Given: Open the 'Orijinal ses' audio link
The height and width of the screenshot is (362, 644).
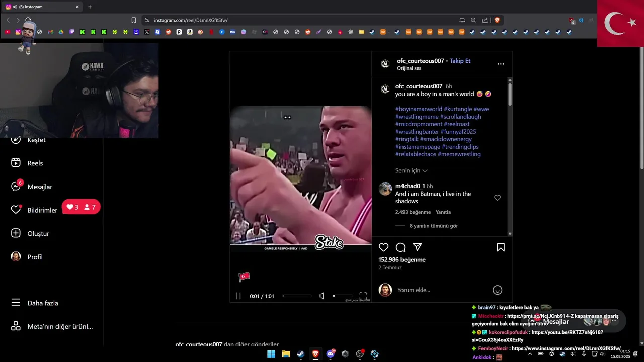Looking at the screenshot, I should [409, 68].
